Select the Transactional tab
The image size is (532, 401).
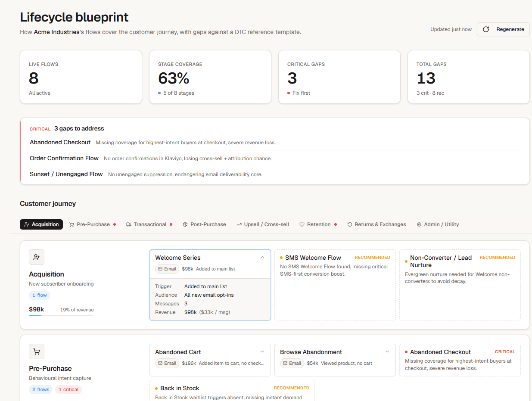[149, 224]
